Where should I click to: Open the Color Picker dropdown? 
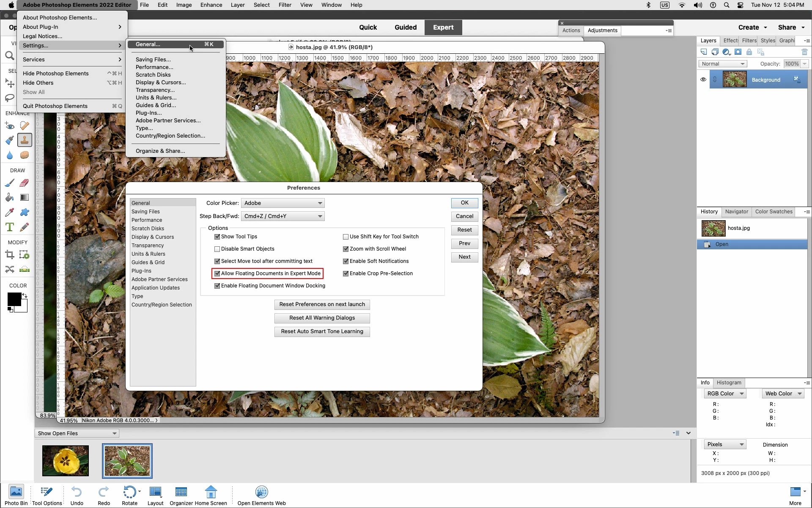click(283, 203)
